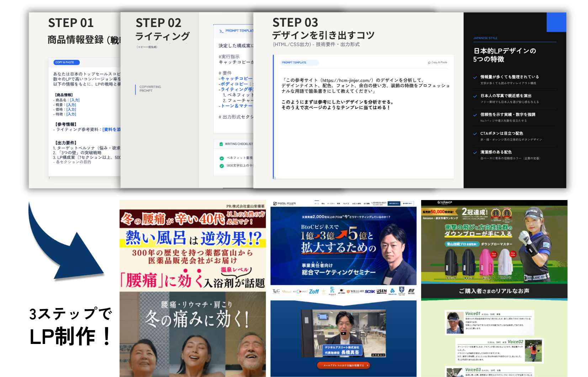Viewport: 588px width, 377px height.
Task: Click the [入力] link beside 商品名
Action: (75, 100)
